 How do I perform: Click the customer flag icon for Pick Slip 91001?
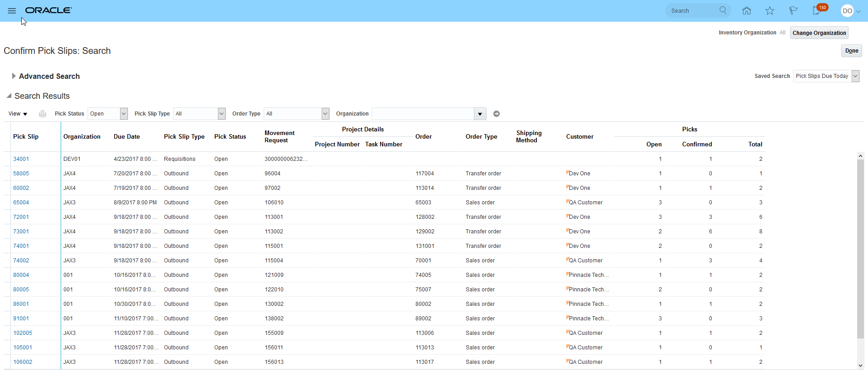568,318
